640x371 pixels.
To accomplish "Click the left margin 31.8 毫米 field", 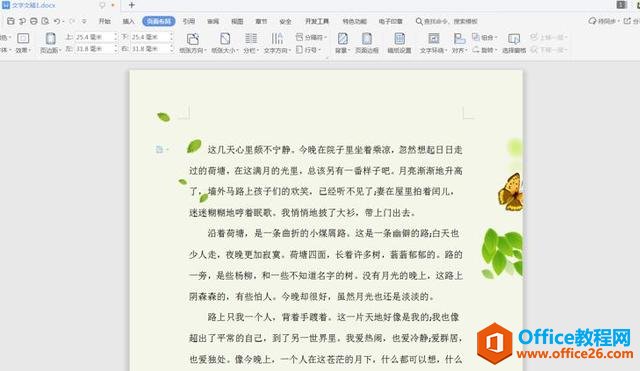I will (95, 49).
